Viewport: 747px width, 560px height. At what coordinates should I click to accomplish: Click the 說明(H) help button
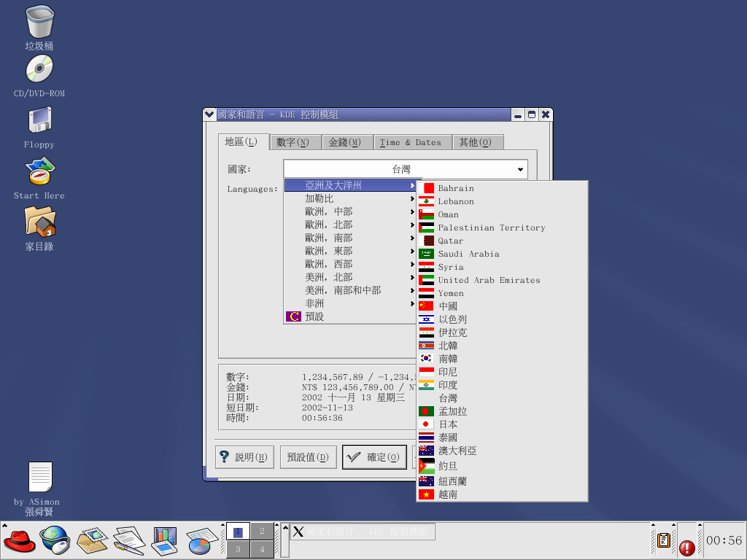tap(245, 457)
